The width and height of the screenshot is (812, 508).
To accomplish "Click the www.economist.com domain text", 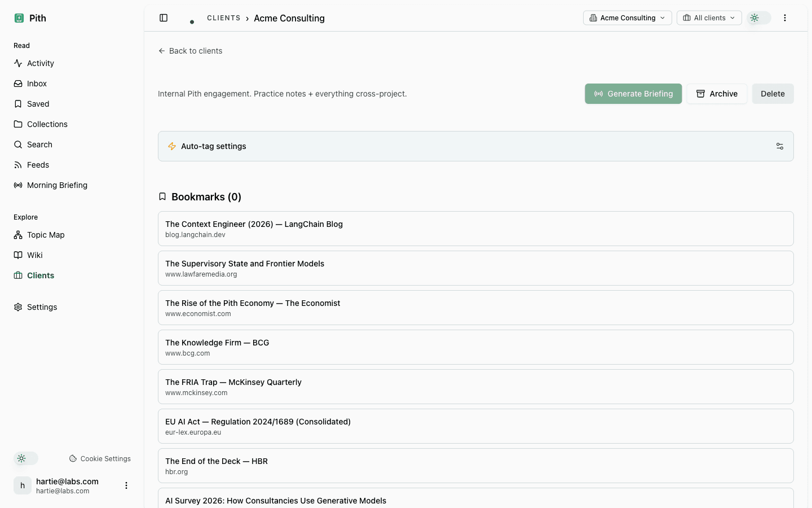I will click(198, 314).
